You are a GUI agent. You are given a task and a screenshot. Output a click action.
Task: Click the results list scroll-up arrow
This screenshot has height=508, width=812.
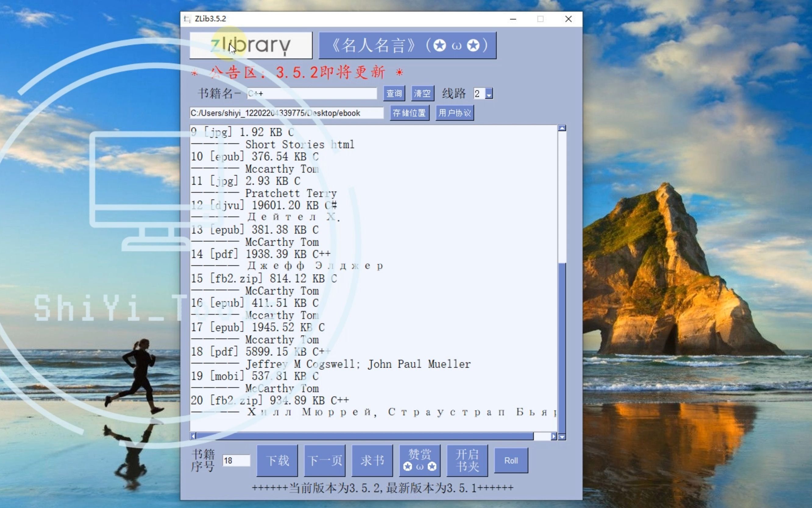[562, 128]
